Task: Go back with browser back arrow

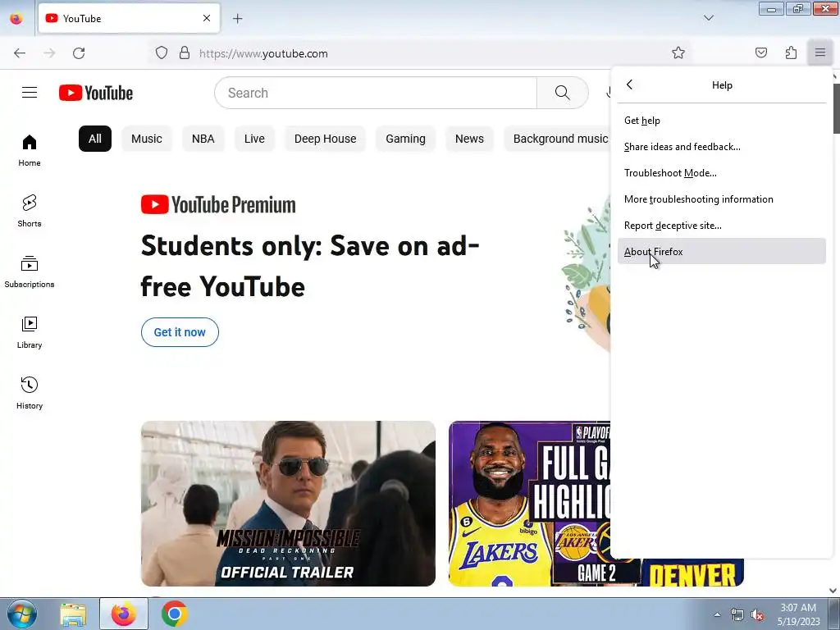Action: [20, 53]
